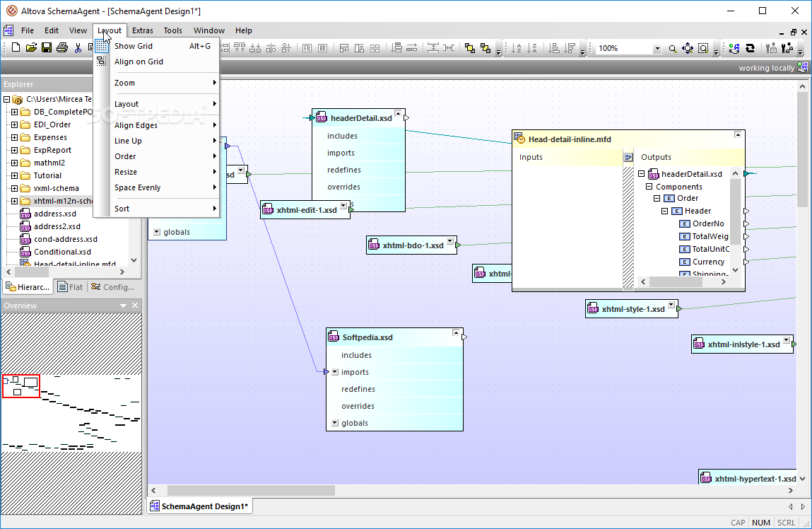Click the FR toolbar icon
812x529 pixels.
click(307, 48)
